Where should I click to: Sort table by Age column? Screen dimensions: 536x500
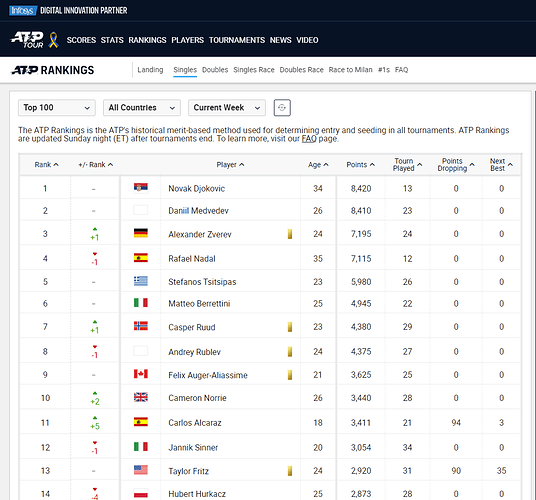coord(318,165)
